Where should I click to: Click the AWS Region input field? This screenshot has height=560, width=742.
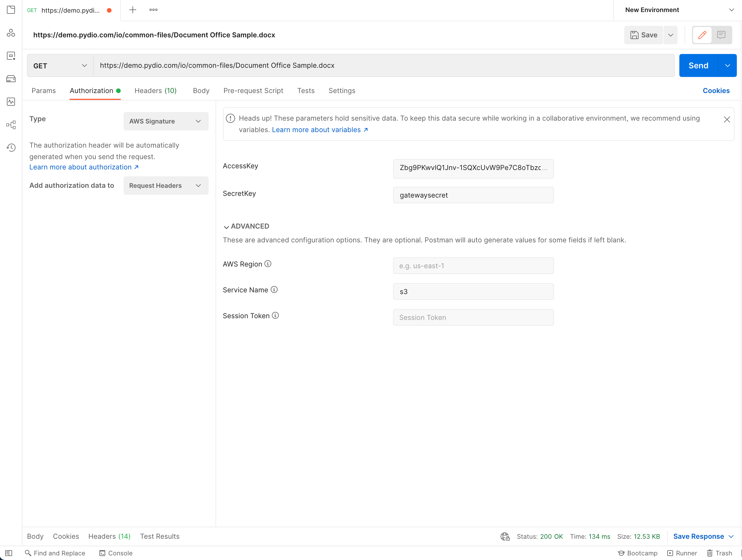(x=473, y=266)
